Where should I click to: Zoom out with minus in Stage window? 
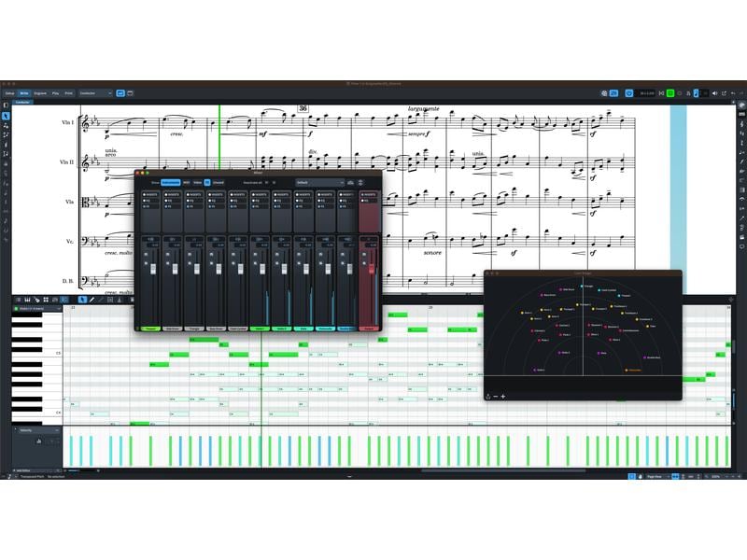496,396
